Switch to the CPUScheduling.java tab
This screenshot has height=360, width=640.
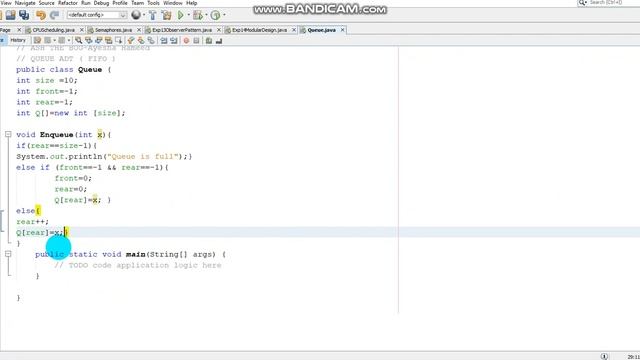pos(53,30)
